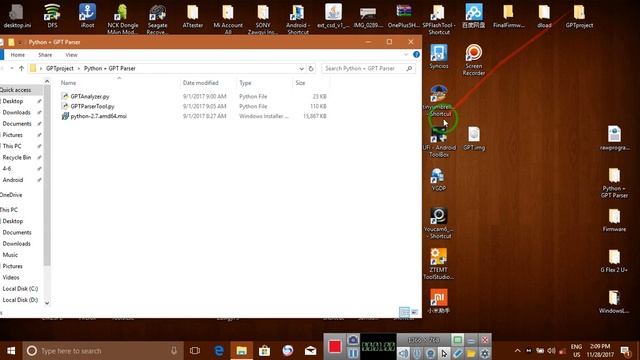
Task: Refresh the current folder view
Action: 311,69
